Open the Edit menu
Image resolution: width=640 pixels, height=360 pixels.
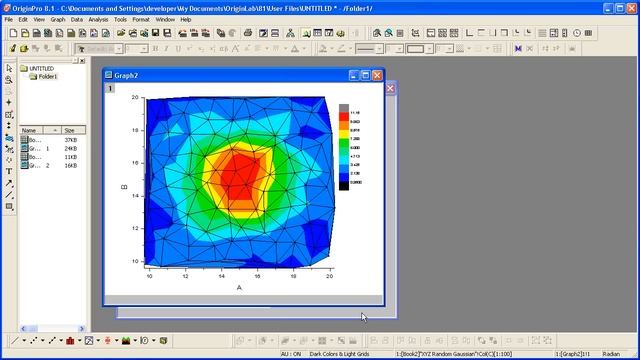tap(23, 20)
